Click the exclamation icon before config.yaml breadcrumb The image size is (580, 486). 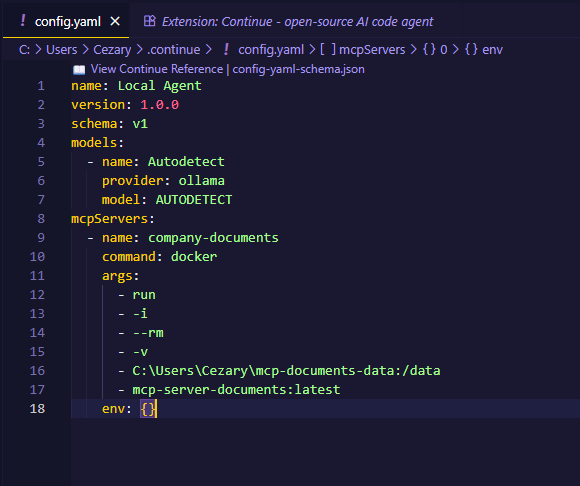click(226, 49)
